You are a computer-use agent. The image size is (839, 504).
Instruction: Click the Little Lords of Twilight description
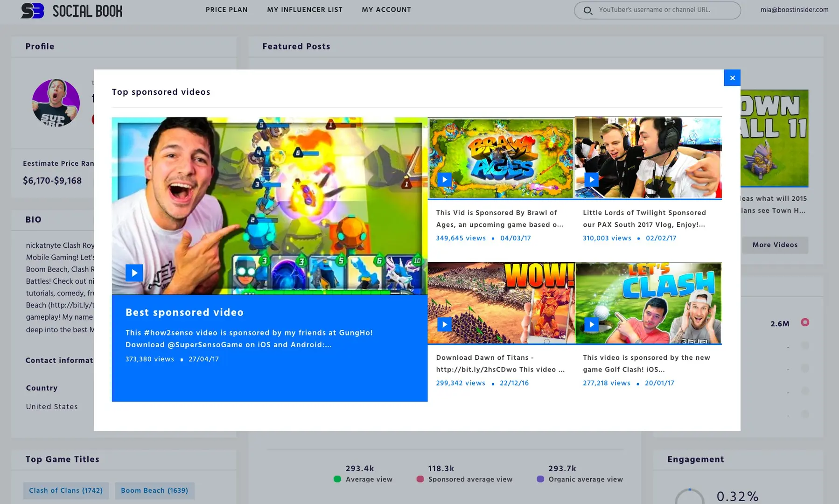[x=644, y=218]
